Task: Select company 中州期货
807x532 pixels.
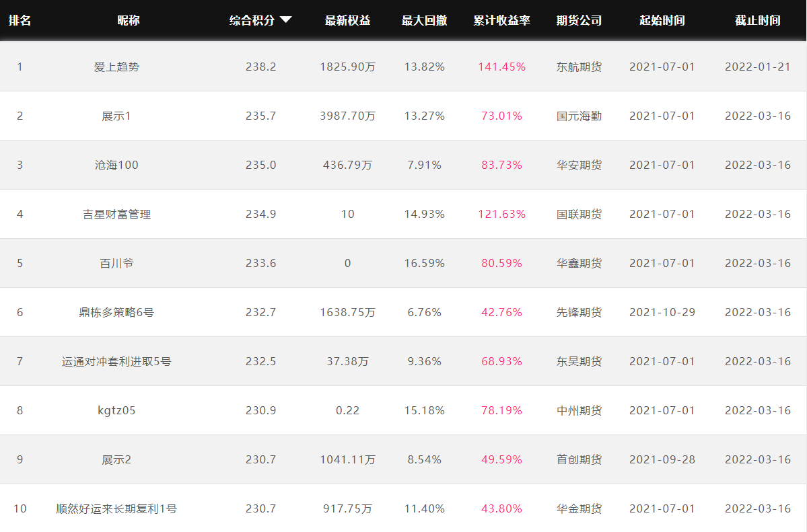Action: click(579, 410)
